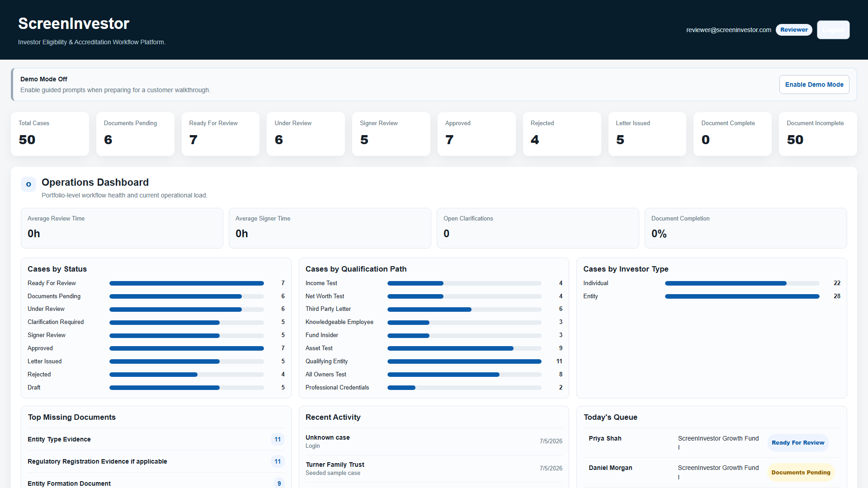868x488 pixels.
Task: Open the Documents Pending stat card
Action: [x=135, y=134]
